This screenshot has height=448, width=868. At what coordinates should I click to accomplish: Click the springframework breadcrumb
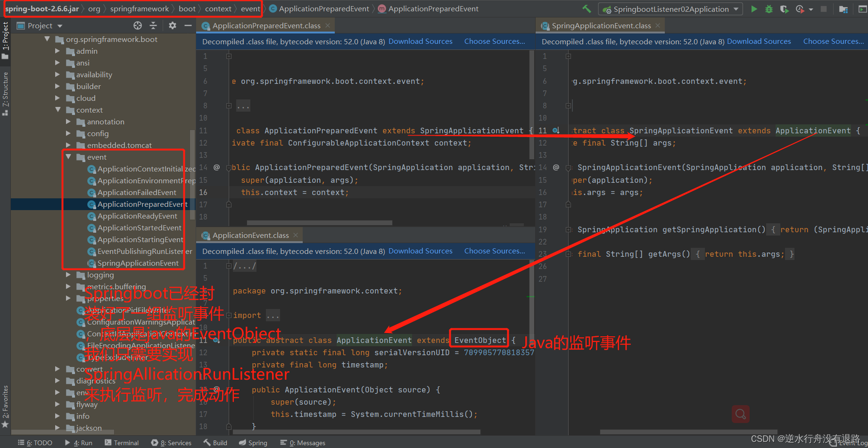coord(140,8)
